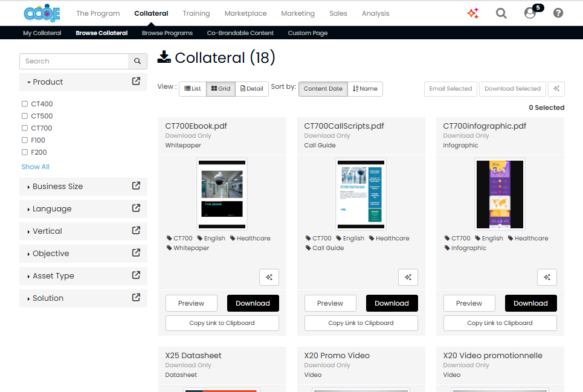This screenshot has width=583, height=392.
Task: Click Show All under product filters
Action: (35, 166)
